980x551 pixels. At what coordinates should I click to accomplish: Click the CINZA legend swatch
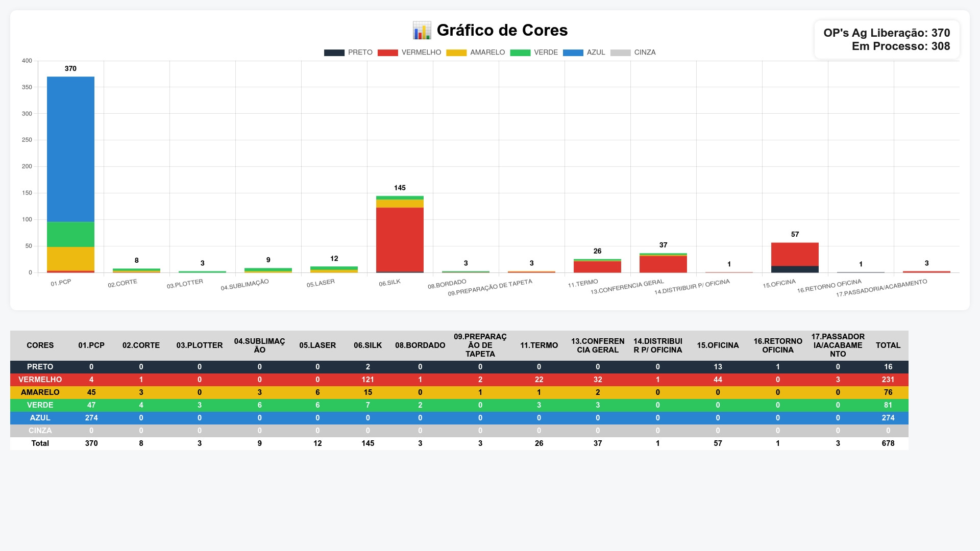coord(620,53)
